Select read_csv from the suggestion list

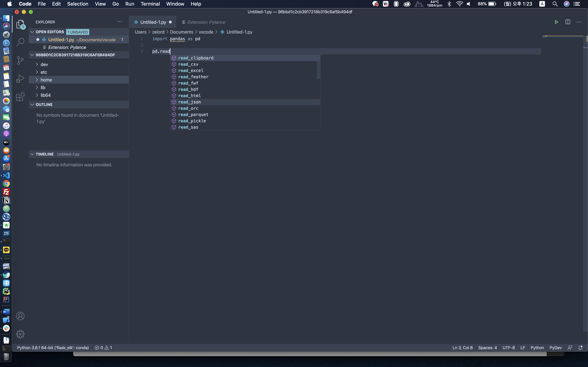(188, 64)
